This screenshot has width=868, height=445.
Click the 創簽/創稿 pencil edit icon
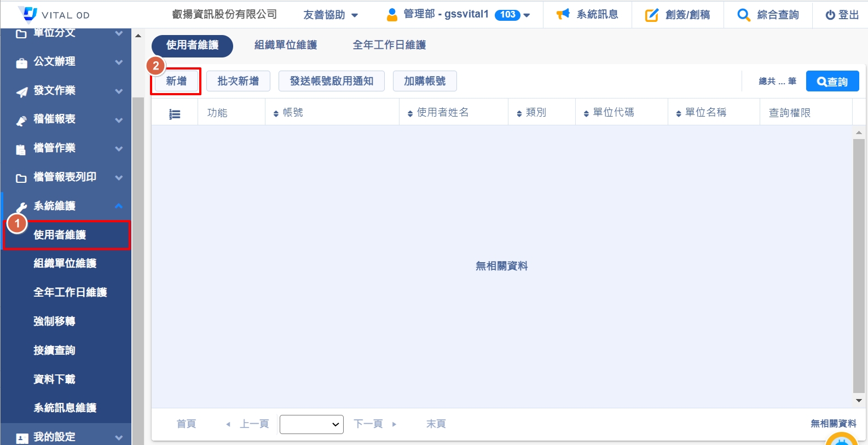(651, 15)
